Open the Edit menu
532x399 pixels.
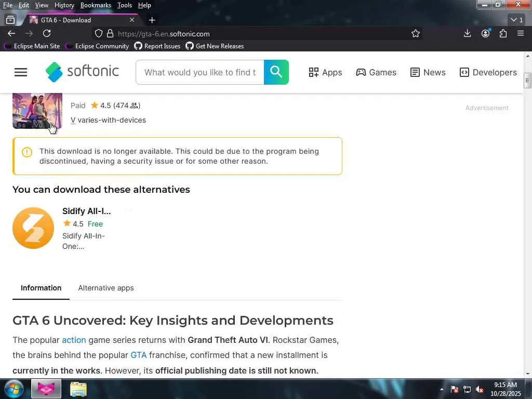pyautogui.click(x=24, y=5)
